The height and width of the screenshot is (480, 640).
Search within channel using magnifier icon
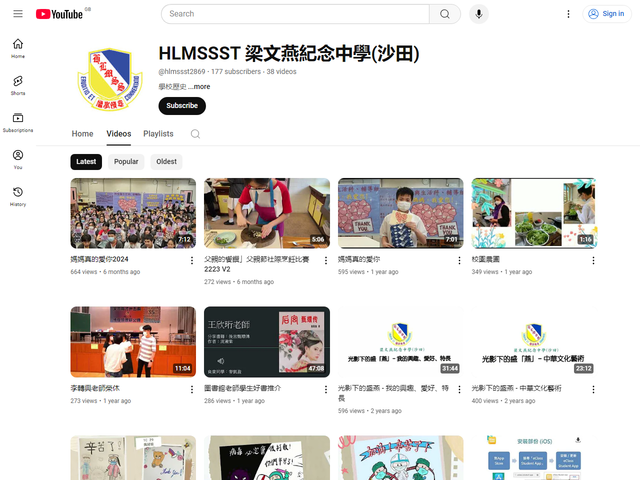point(195,134)
